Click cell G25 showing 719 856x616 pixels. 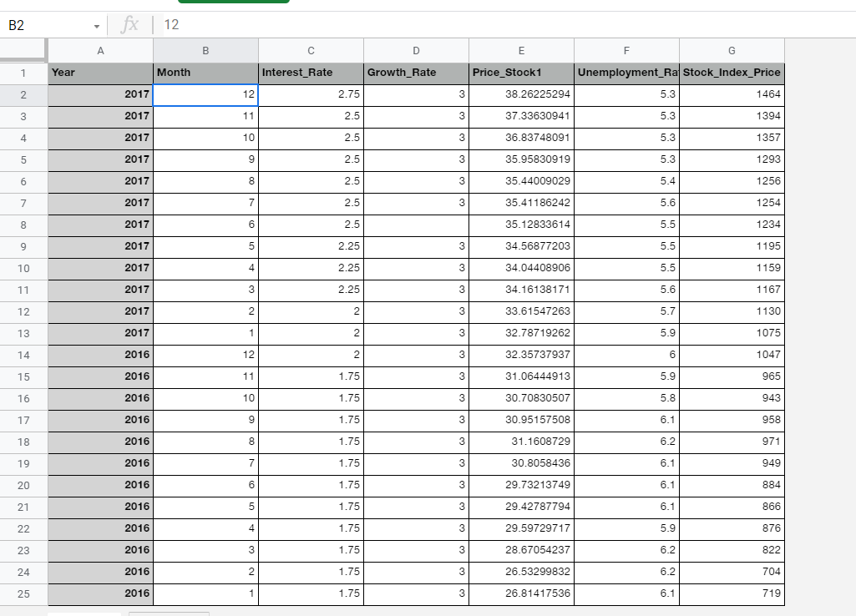[x=732, y=593]
